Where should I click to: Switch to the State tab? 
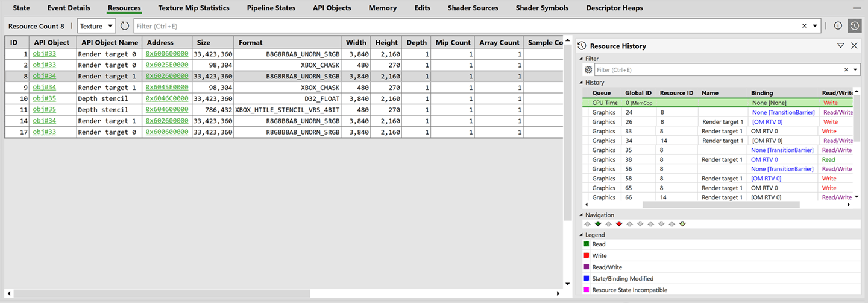21,8
